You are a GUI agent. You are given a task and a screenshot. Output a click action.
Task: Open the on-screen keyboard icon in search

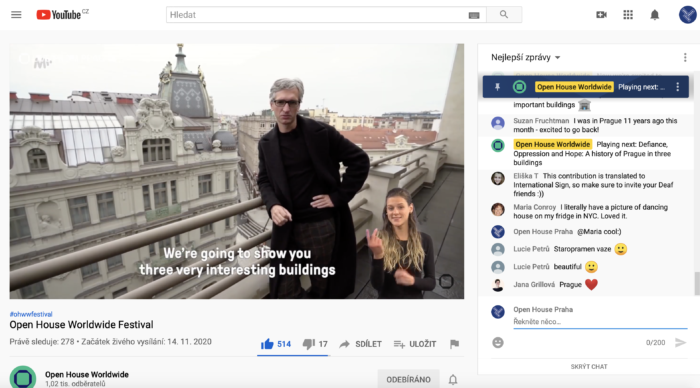tap(474, 15)
